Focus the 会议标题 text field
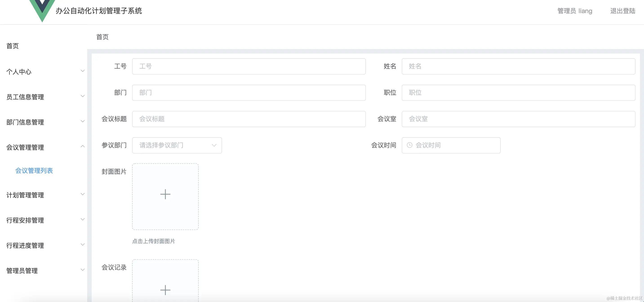Image resolution: width=644 pixels, height=302 pixels. (249, 119)
